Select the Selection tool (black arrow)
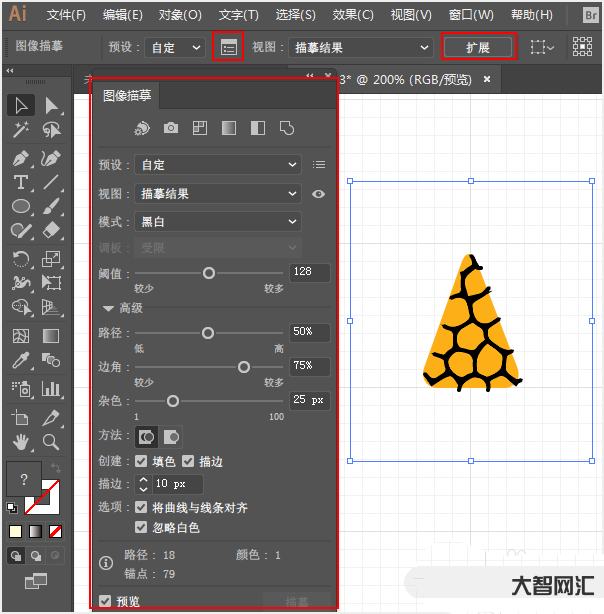Screen dimensions: 604x614 click(21, 105)
